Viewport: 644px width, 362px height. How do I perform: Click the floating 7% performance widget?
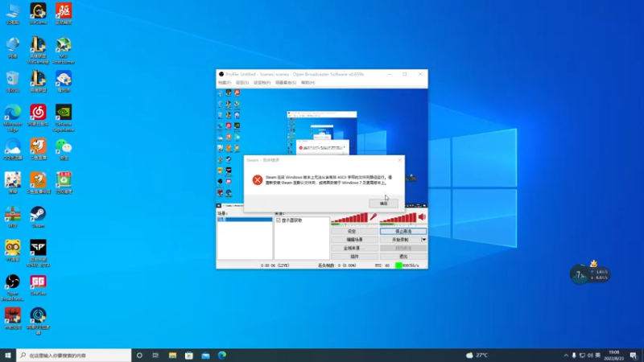click(590, 274)
